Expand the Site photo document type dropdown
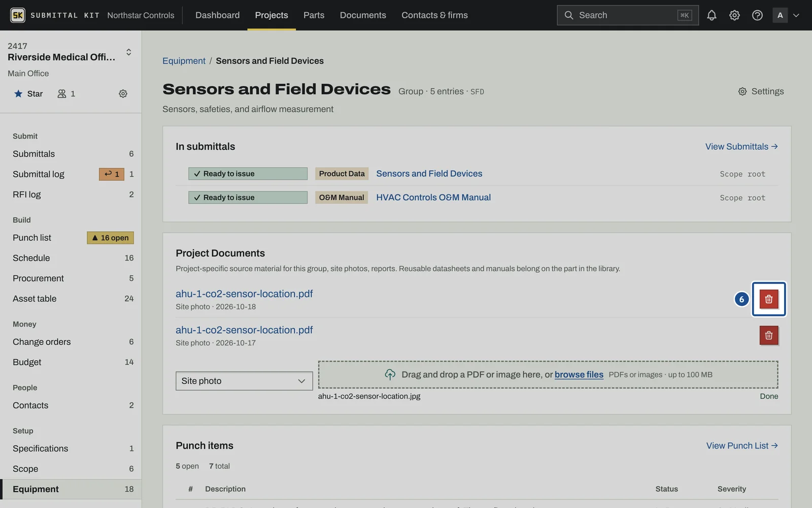812x508 pixels. [244, 381]
